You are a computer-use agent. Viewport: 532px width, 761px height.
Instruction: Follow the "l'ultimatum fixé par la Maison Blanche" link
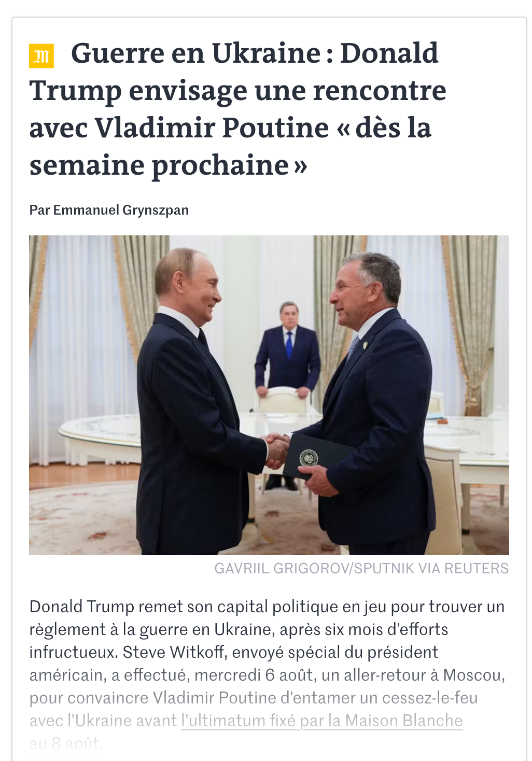coord(321,721)
